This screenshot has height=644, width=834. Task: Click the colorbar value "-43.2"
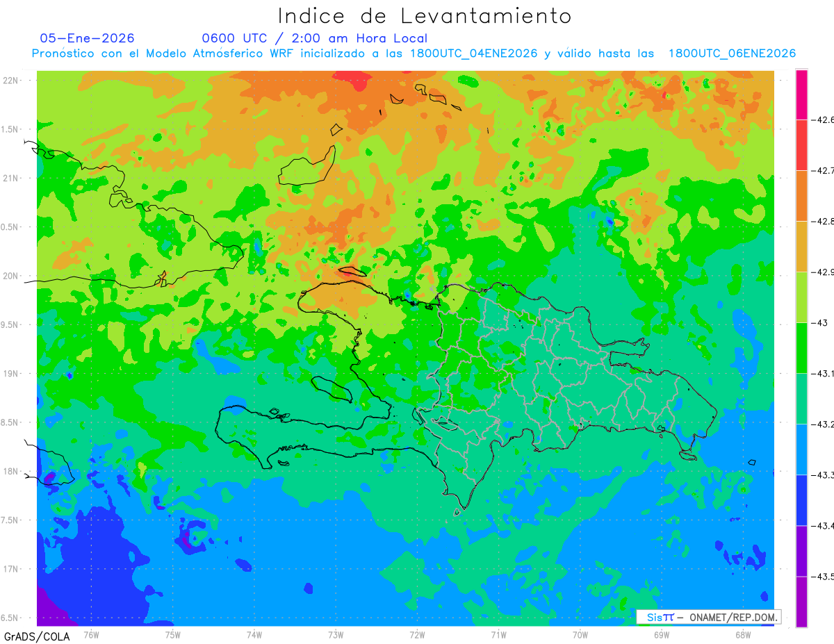coord(822,424)
